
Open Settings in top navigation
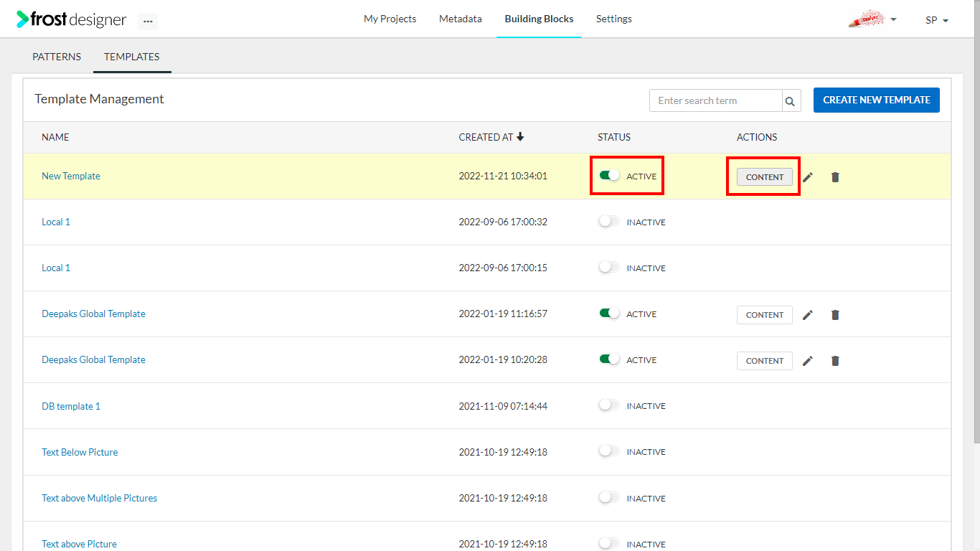[x=614, y=19]
